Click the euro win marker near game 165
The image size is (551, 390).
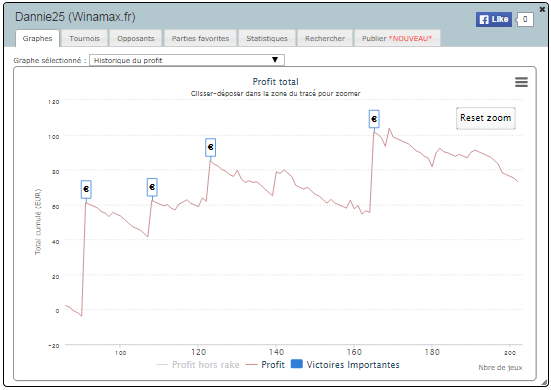click(x=374, y=119)
